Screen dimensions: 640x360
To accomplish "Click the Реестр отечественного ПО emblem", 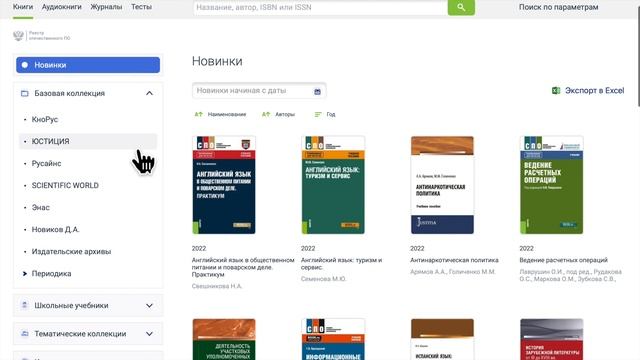I will coord(18,36).
